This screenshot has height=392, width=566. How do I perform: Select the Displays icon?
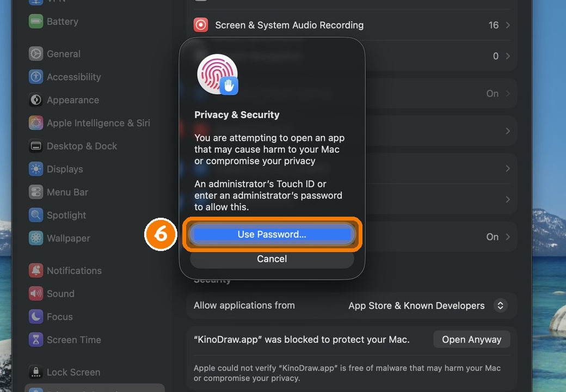[36, 169]
